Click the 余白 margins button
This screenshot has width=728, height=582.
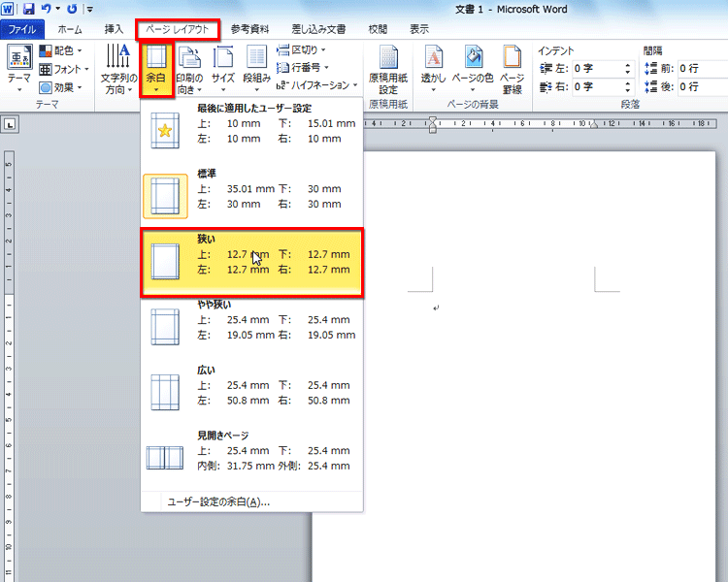pos(156,69)
